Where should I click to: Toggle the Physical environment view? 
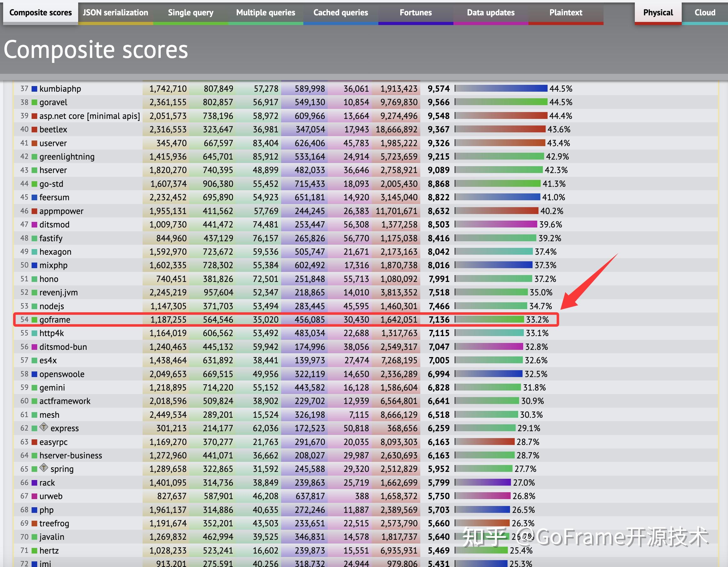[657, 12]
